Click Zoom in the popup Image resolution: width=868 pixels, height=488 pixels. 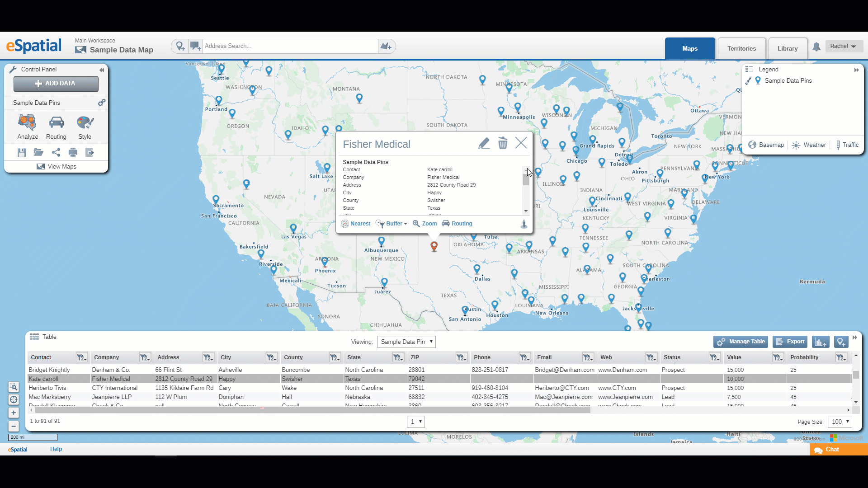coord(425,224)
